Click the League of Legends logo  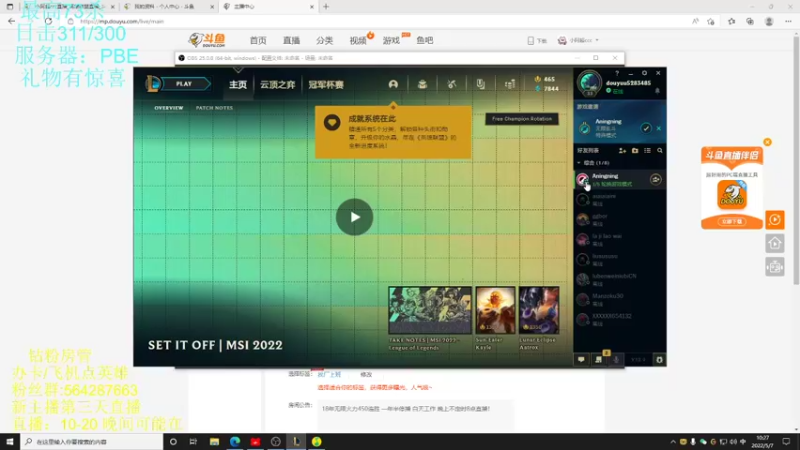(153, 84)
